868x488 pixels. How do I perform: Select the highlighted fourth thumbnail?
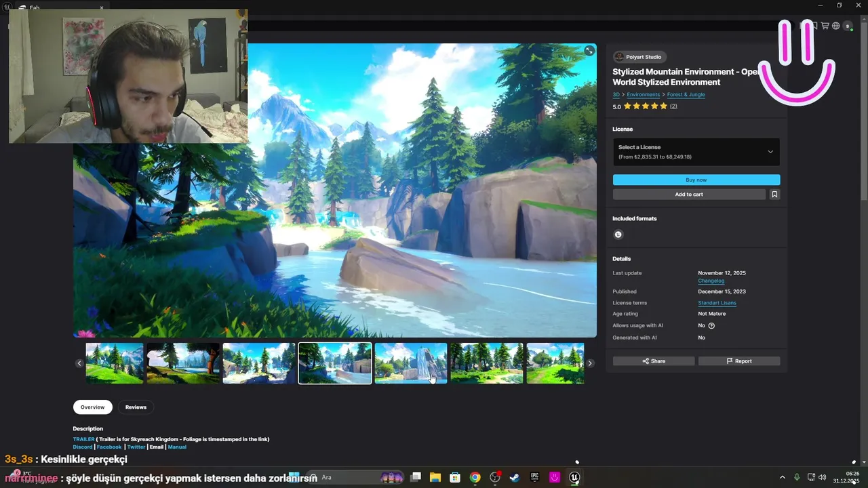click(335, 363)
